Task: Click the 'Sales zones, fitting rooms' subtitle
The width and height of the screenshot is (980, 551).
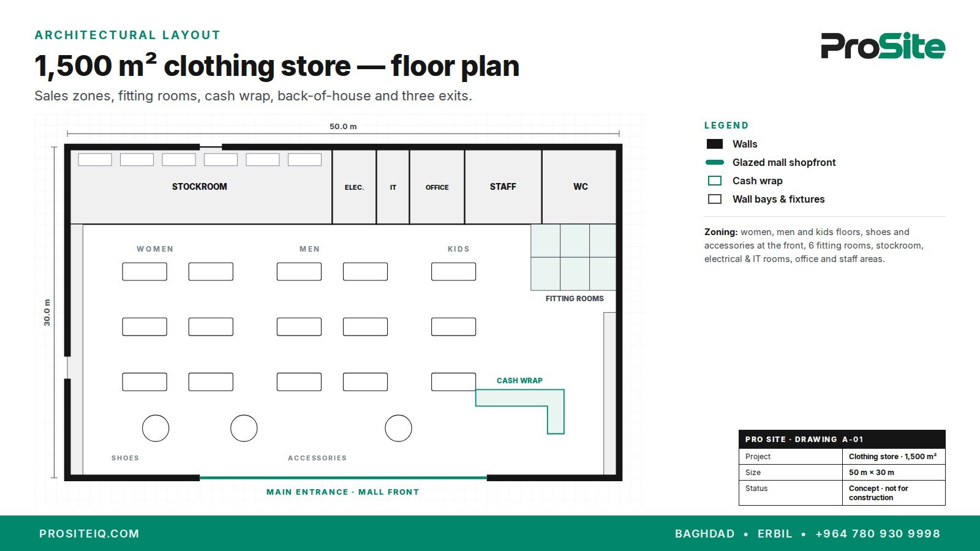Action: pyautogui.click(x=253, y=96)
